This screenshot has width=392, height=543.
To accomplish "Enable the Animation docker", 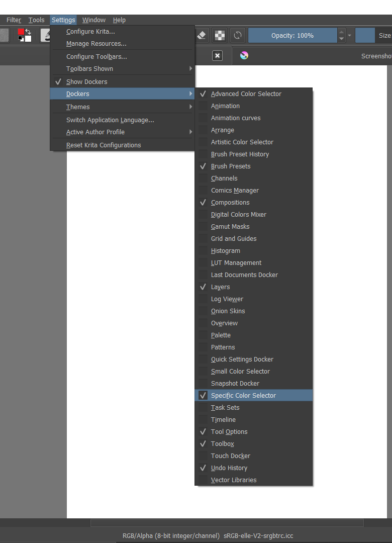I will pyautogui.click(x=253, y=106).
